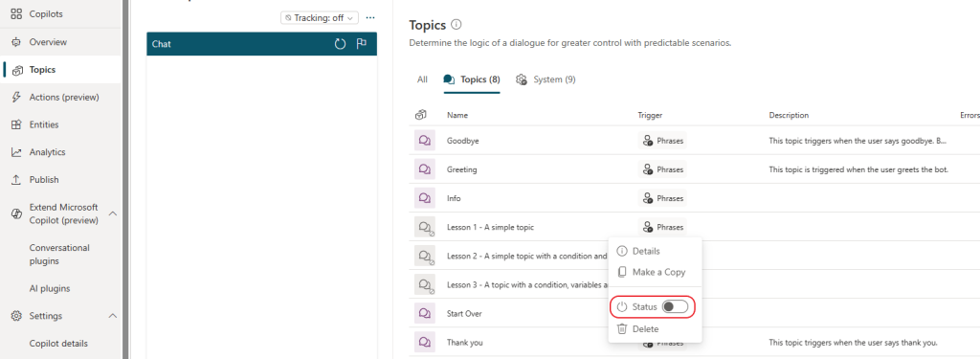This screenshot has width=980, height=359.
Task: Click the Start Over topic icon
Action: point(424,313)
